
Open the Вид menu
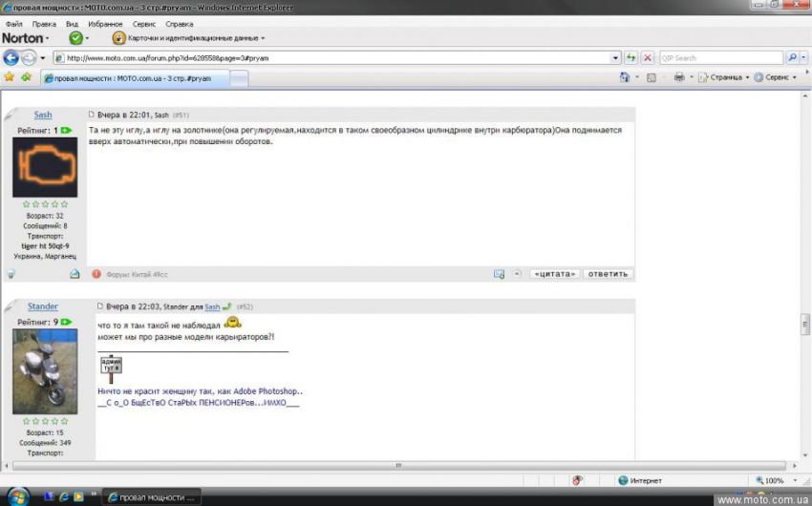pyautogui.click(x=72, y=24)
